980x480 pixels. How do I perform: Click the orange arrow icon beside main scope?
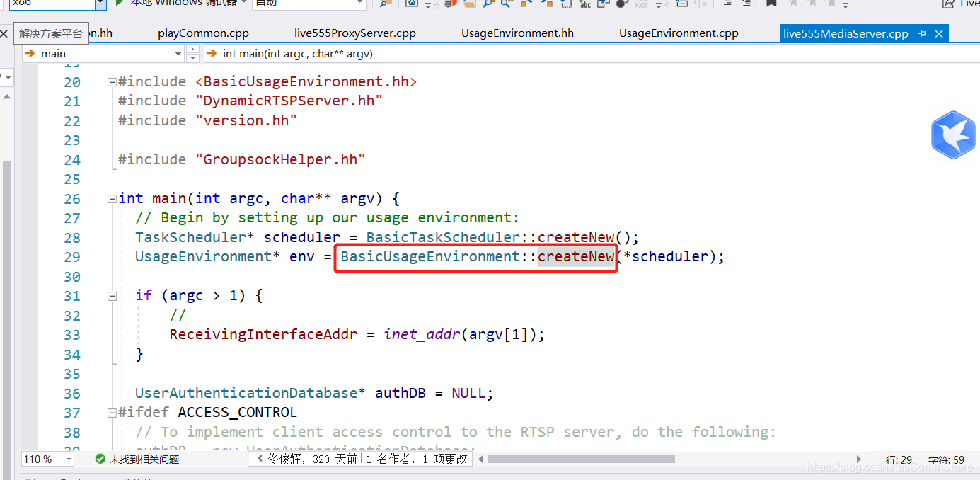pos(30,53)
